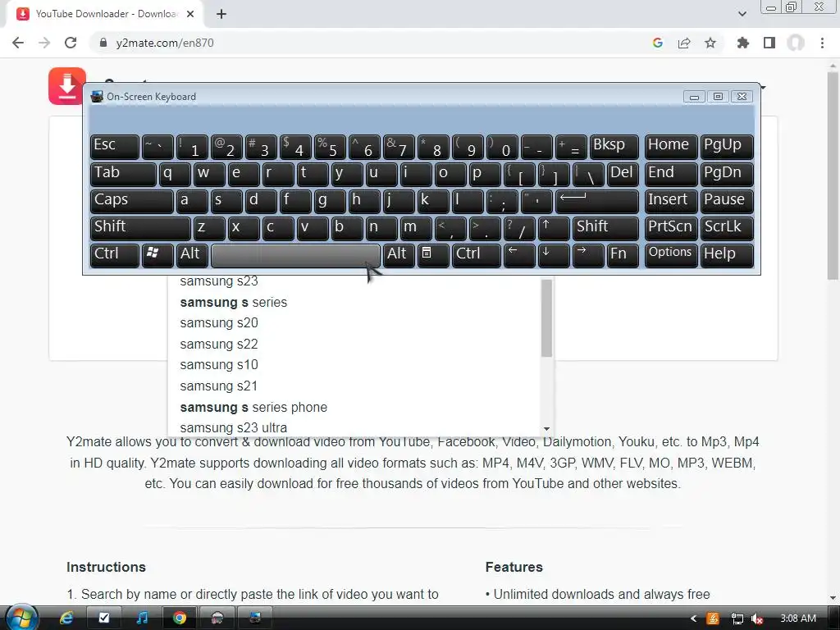Screen dimensions: 840x630
Task: Go back using the browser back arrow
Action: coord(18,43)
